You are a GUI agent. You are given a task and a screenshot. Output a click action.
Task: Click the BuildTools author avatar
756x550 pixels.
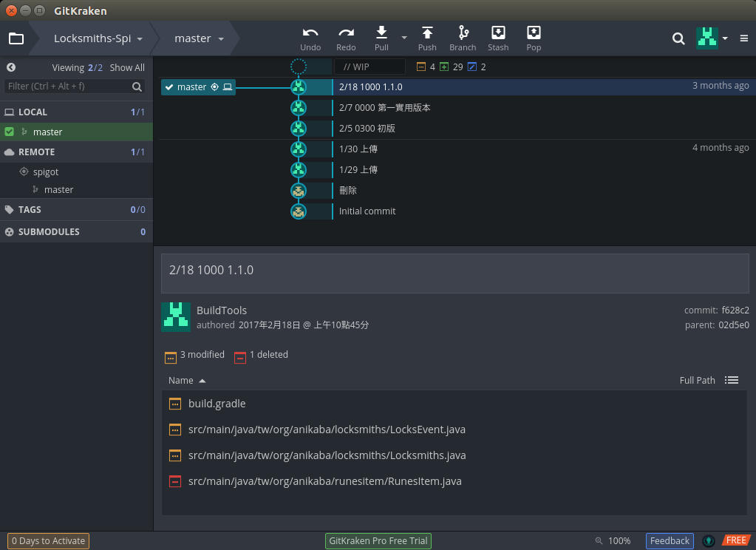pyautogui.click(x=176, y=317)
